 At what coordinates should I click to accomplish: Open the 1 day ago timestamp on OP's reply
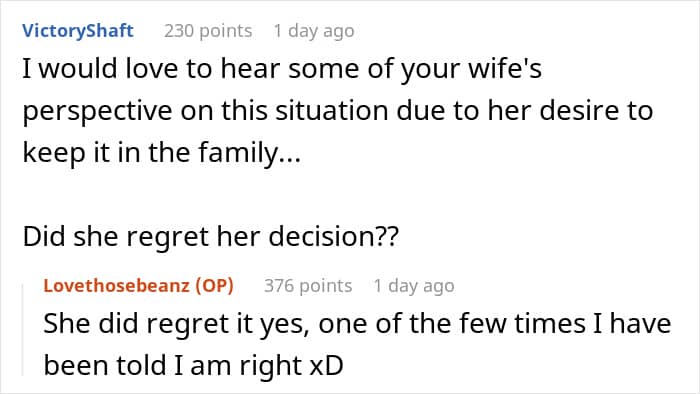(x=414, y=286)
